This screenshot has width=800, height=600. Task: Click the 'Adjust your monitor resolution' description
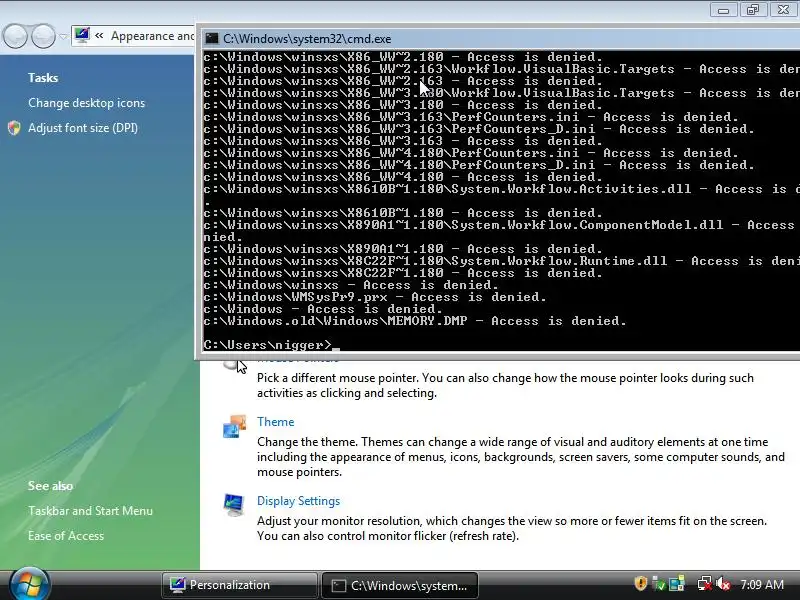pyautogui.click(x=512, y=528)
